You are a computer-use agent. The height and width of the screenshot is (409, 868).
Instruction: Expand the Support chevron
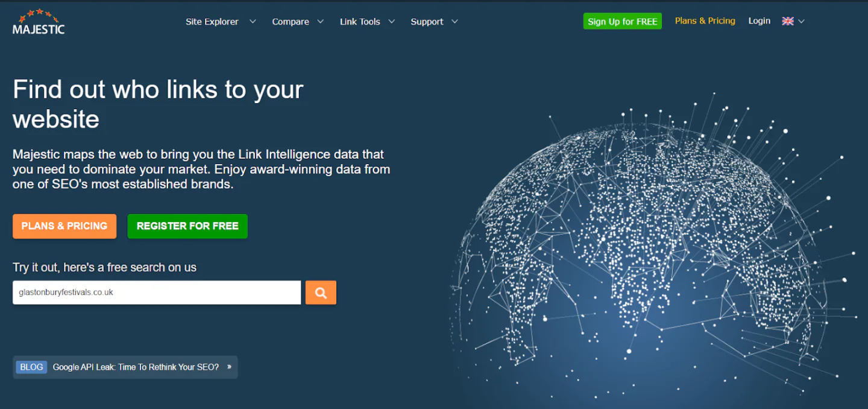(x=454, y=22)
